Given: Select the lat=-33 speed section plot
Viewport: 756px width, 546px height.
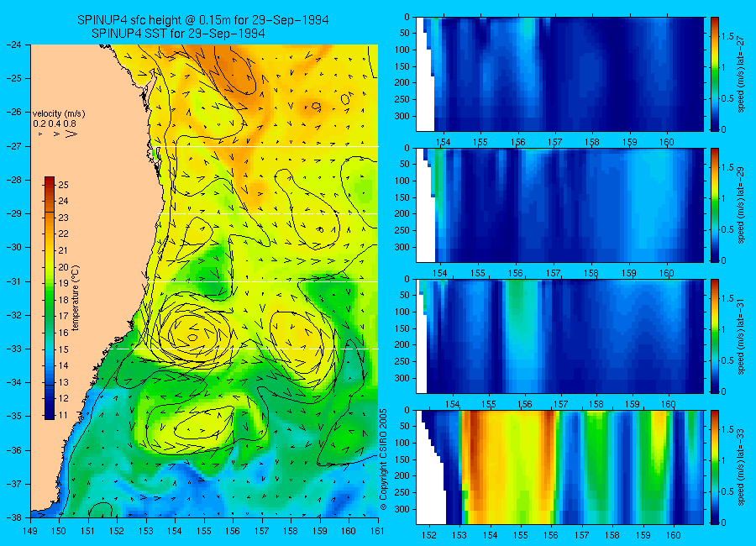Looking at the screenshot, I should tap(559, 467).
